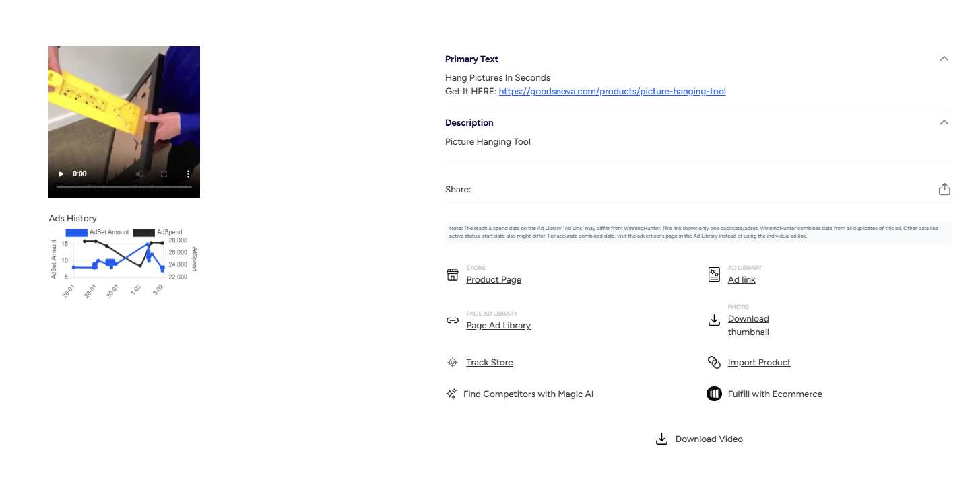Click the download icon beside Download thumbnail

(714, 320)
